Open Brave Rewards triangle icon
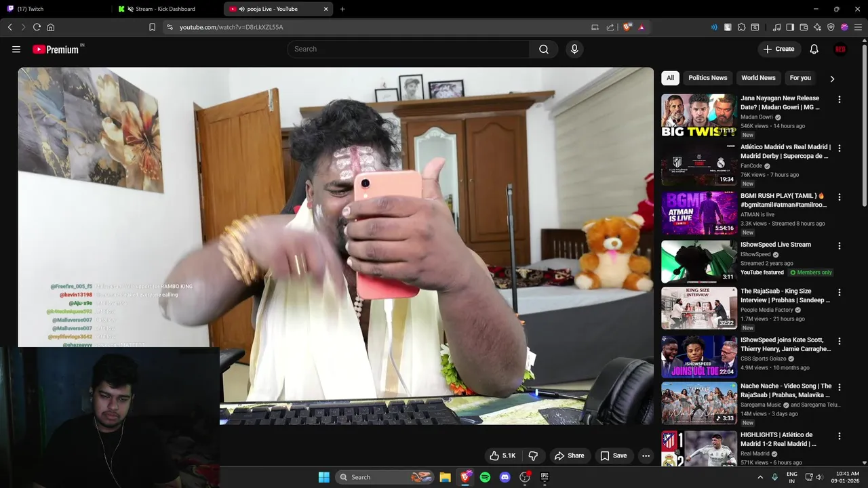Viewport: 868px width, 488px height. [x=642, y=27]
